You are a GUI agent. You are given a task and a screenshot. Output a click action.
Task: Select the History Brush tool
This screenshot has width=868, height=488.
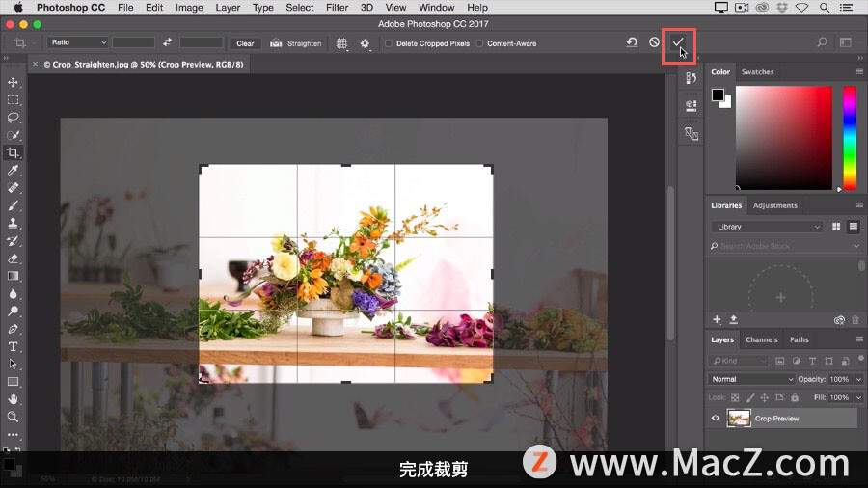(13, 241)
